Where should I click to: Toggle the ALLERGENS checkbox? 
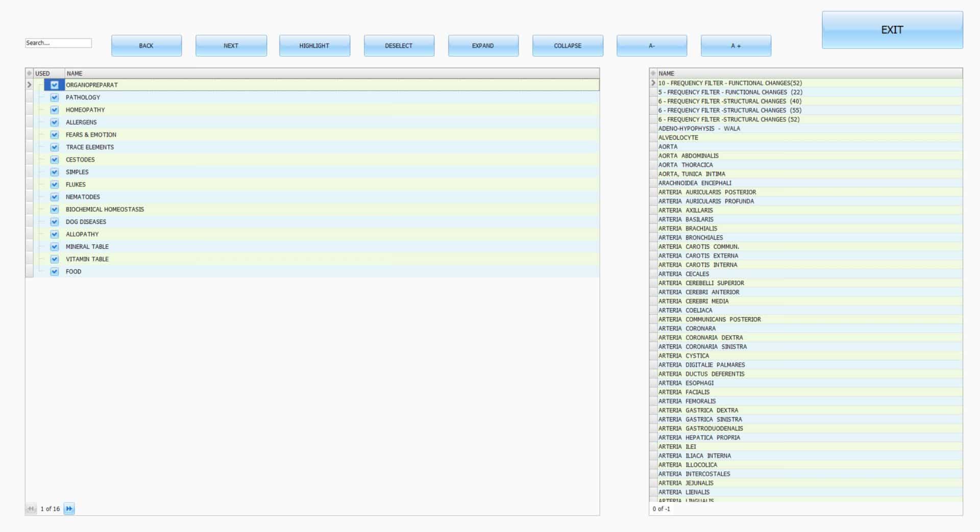click(x=55, y=122)
